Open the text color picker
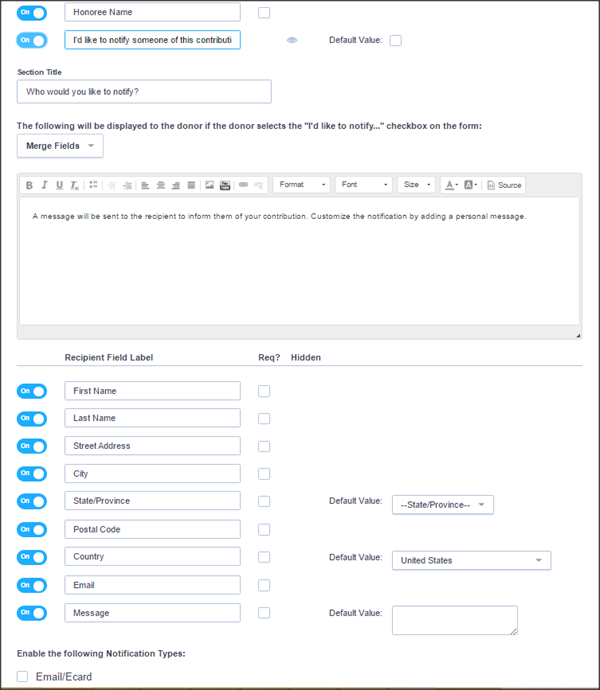 point(451,185)
